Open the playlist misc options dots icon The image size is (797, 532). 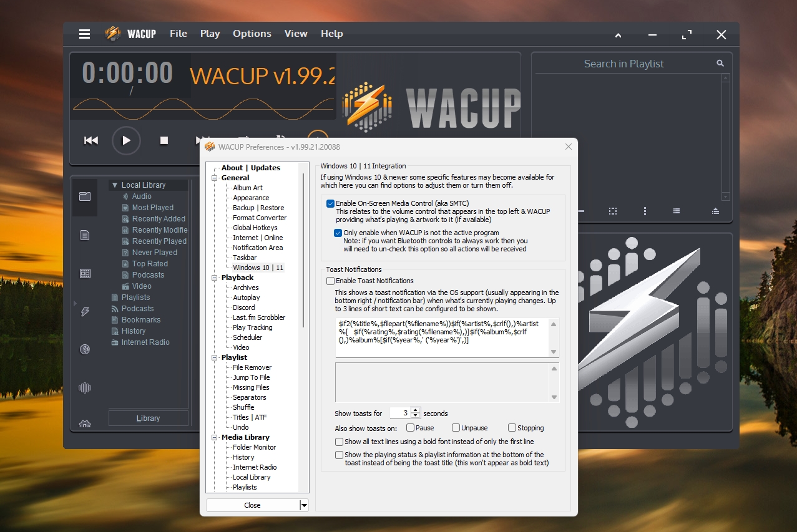coord(645,211)
